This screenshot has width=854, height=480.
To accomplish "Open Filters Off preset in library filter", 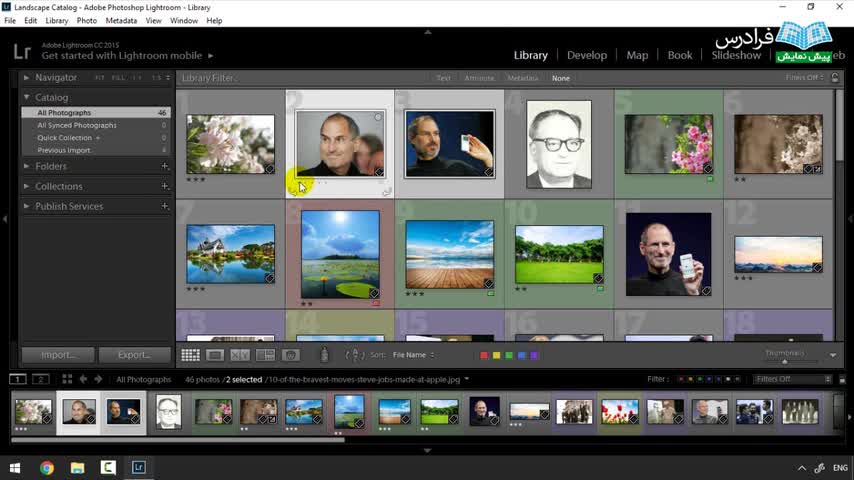I will click(x=804, y=78).
